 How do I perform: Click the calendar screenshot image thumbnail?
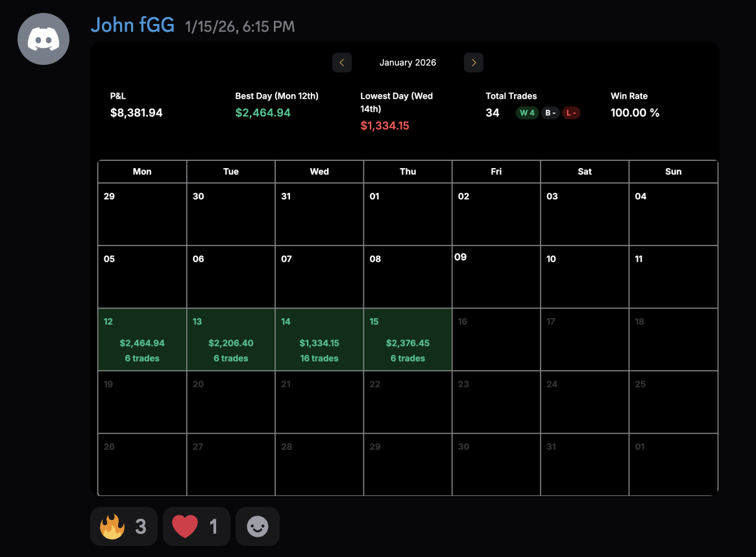click(404, 269)
